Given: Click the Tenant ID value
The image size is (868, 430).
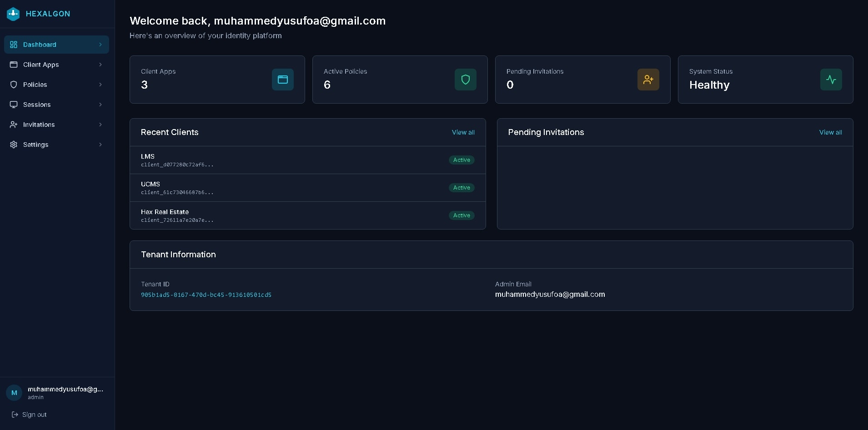Looking at the screenshot, I should (x=206, y=295).
